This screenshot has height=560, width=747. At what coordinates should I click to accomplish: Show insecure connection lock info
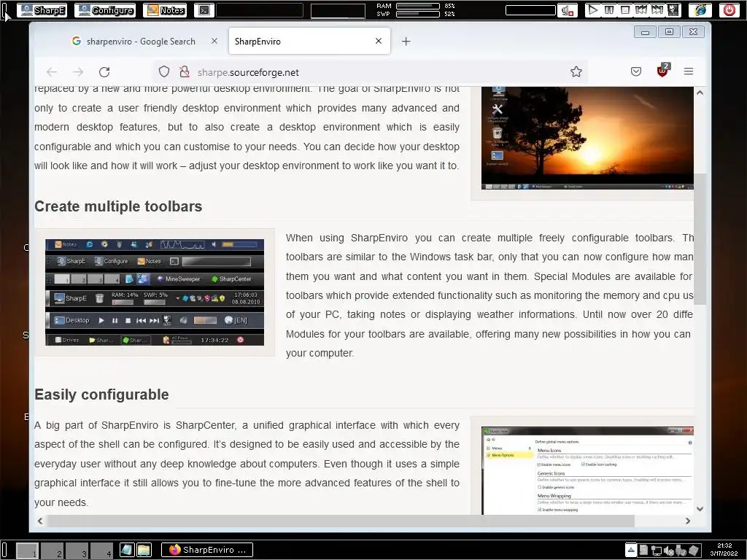[x=185, y=72]
